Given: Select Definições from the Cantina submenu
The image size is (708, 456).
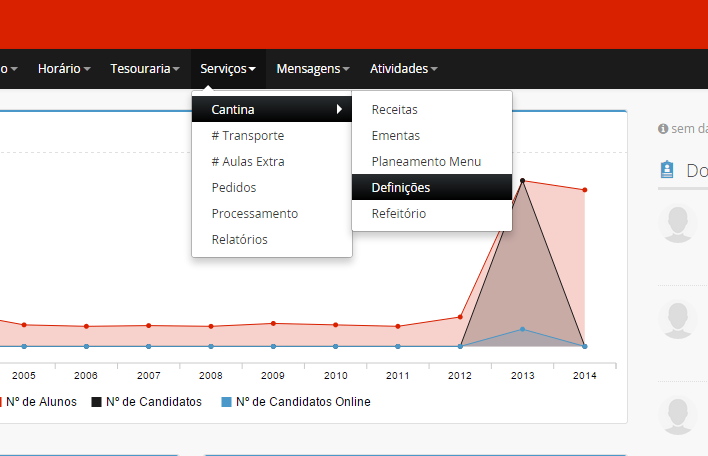Looking at the screenshot, I should pos(401,187).
